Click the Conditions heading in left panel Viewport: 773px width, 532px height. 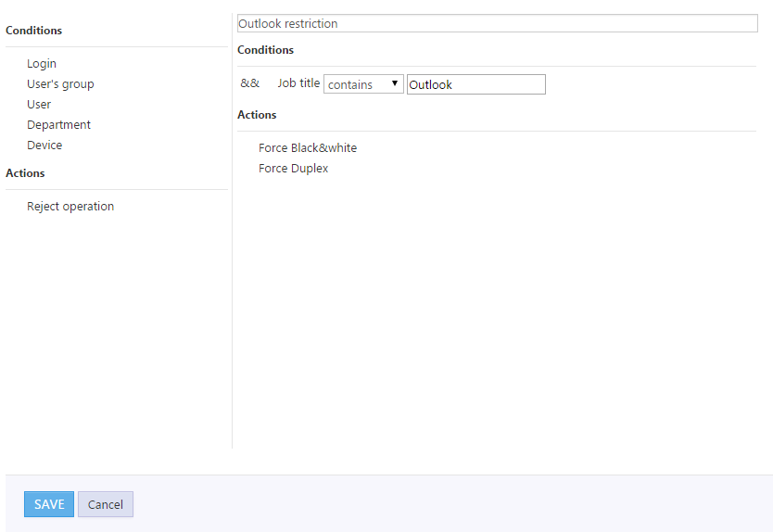tap(34, 31)
